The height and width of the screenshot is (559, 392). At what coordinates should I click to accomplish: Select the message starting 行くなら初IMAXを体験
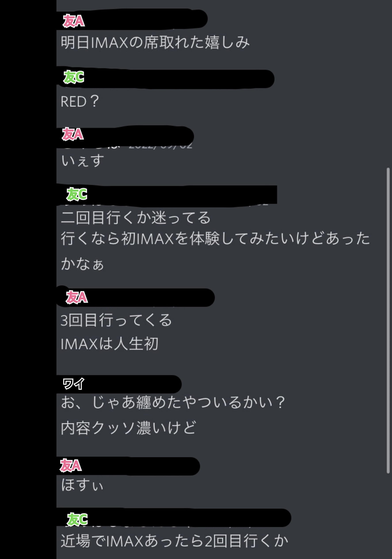tap(215, 251)
